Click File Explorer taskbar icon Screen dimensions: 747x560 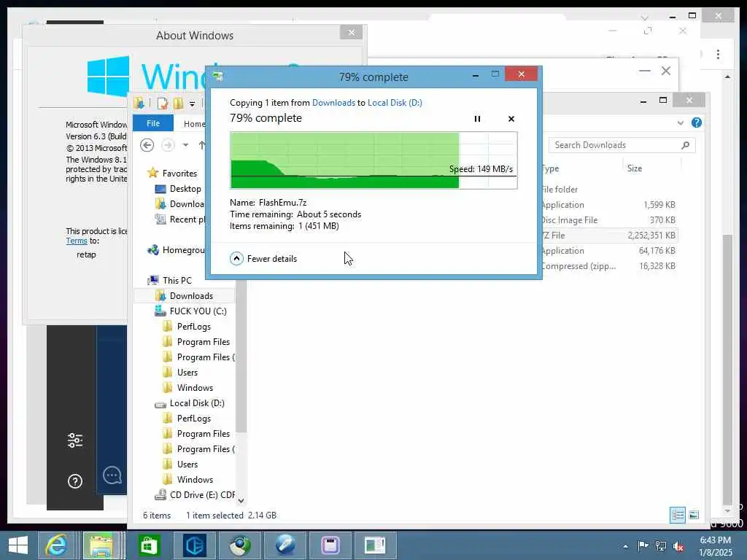(x=102, y=545)
